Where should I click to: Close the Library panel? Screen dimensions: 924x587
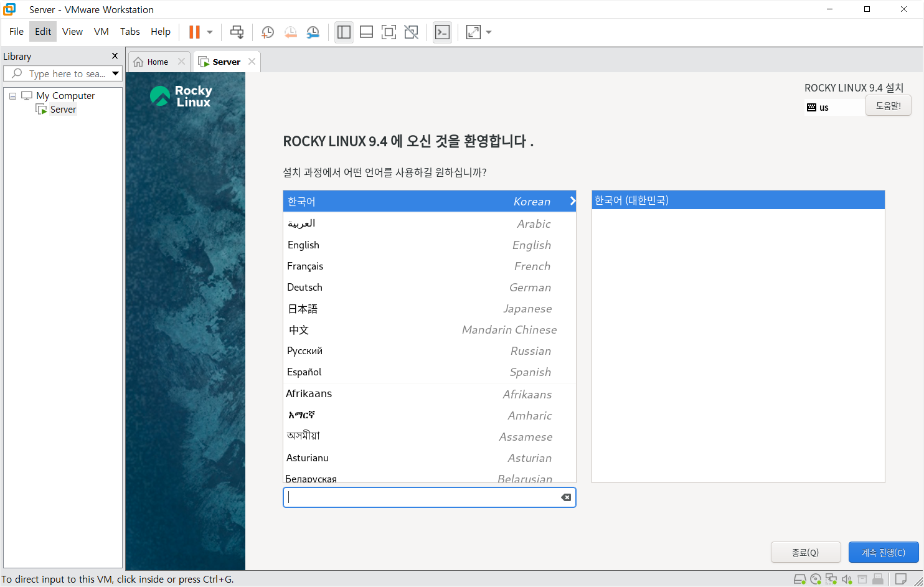[115, 56]
